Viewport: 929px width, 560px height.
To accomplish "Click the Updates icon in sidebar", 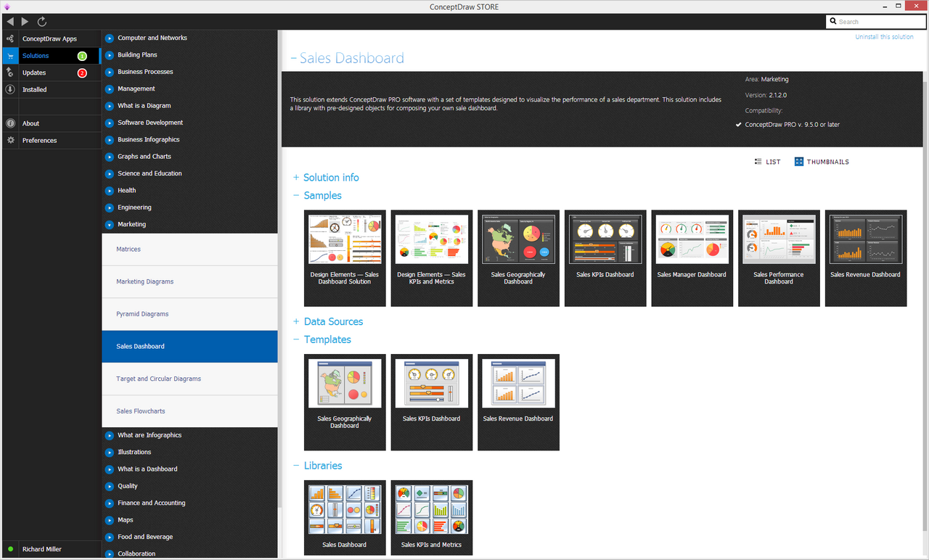I will click(10, 73).
